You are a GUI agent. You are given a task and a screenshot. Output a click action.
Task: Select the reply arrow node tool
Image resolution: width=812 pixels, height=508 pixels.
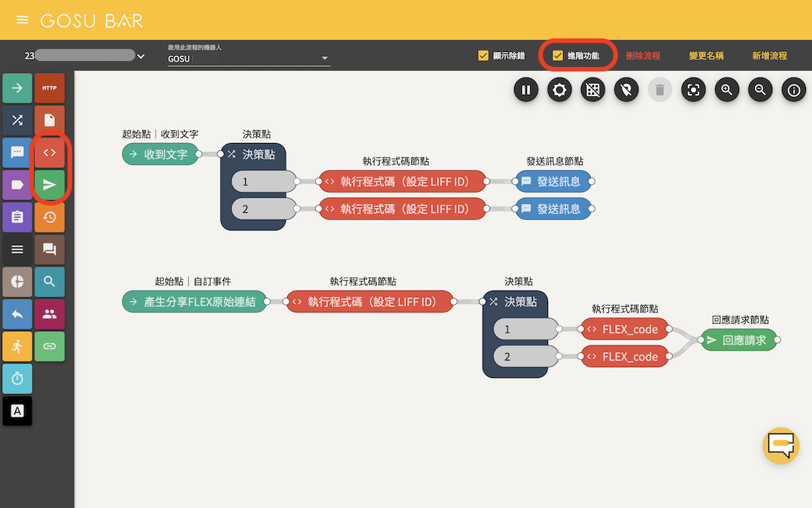[17, 314]
